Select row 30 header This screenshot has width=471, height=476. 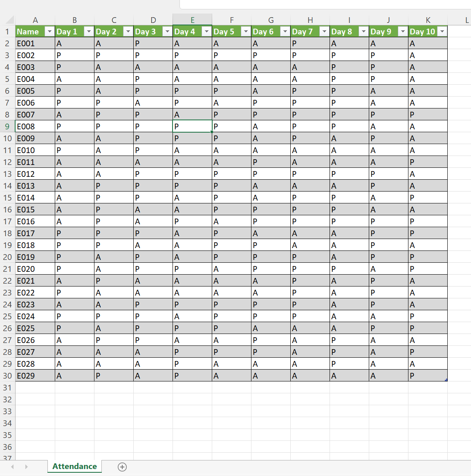pos(7,375)
